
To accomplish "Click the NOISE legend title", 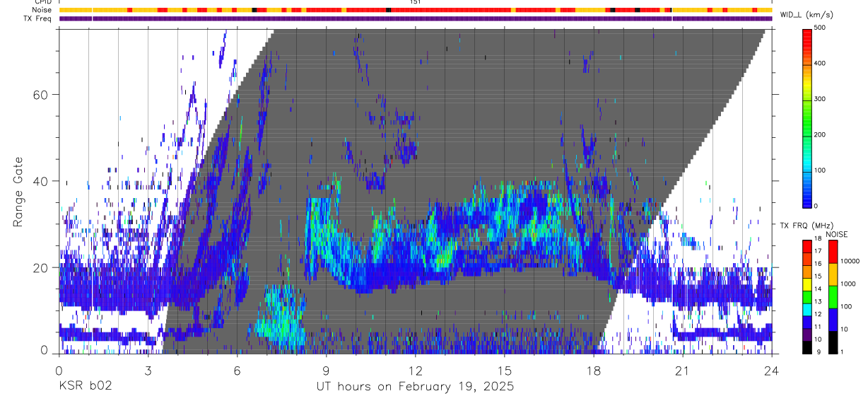I will (837, 234).
